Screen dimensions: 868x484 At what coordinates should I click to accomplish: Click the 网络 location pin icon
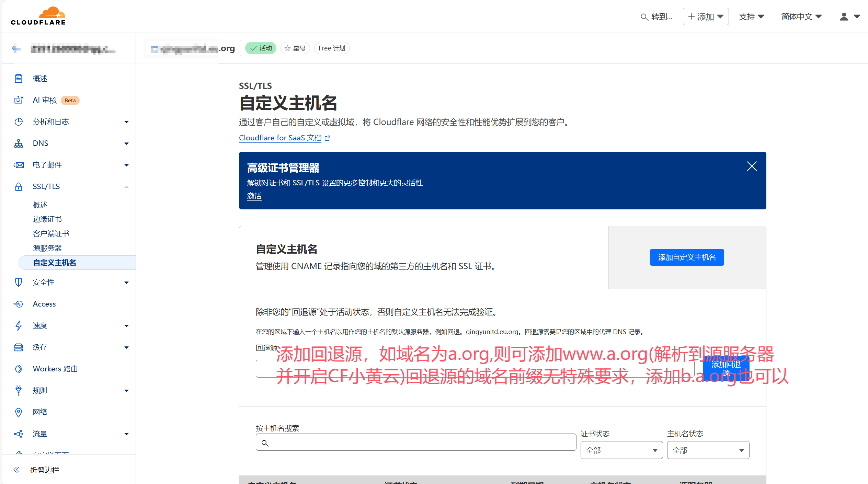pyautogui.click(x=19, y=412)
